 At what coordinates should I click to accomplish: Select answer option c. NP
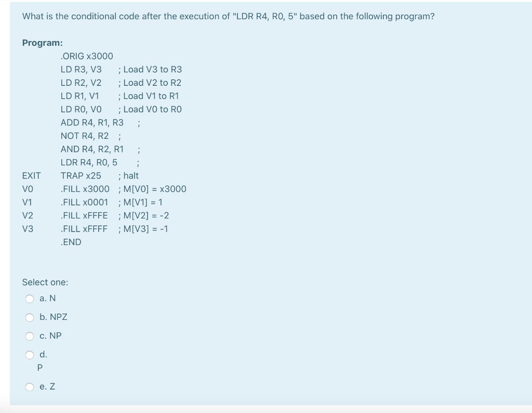[x=30, y=335]
